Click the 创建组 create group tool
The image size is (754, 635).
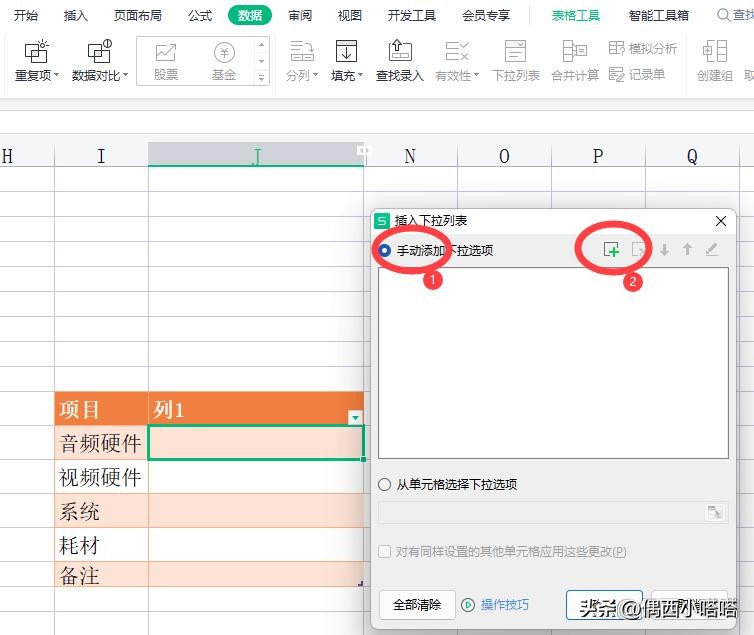715,61
